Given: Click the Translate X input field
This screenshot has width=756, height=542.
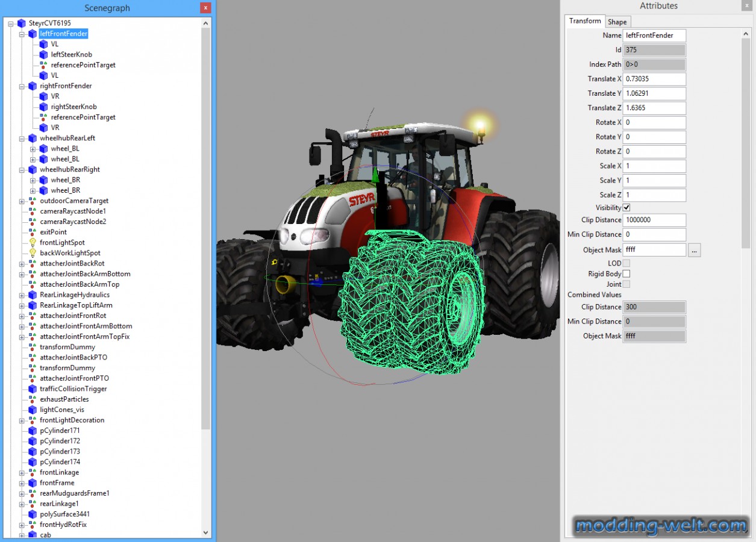Looking at the screenshot, I should [x=655, y=79].
